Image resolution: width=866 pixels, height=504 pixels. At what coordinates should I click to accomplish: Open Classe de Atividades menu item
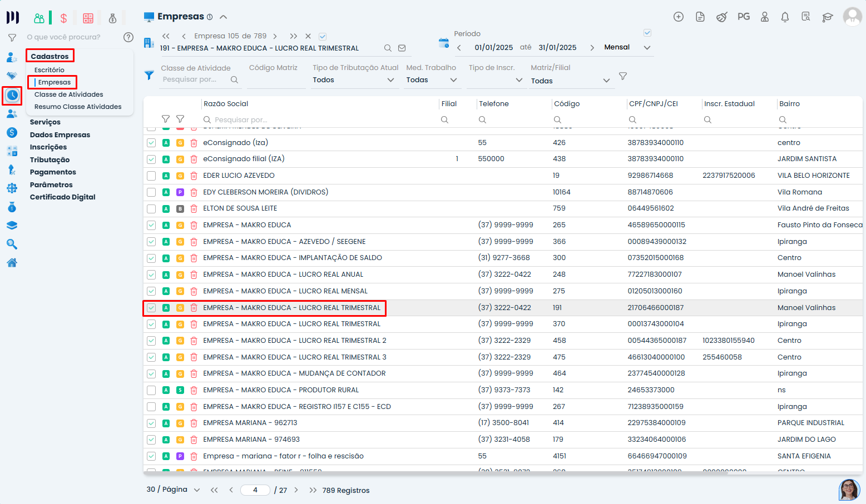(68, 94)
